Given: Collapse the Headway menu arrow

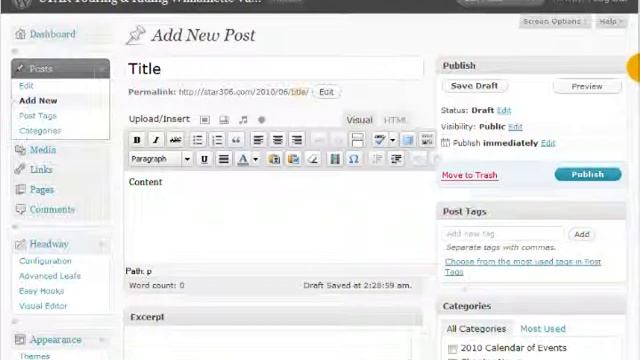Looking at the screenshot, I should coord(102,244).
